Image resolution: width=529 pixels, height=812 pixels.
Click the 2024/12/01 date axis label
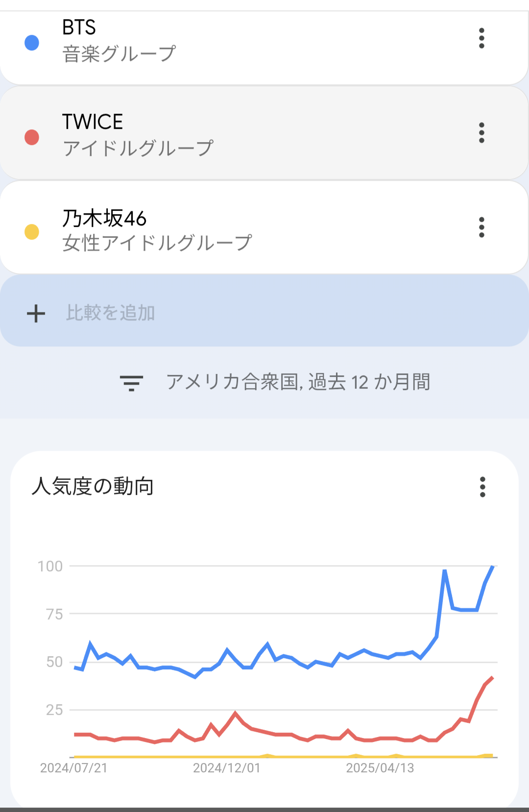pos(226,768)
